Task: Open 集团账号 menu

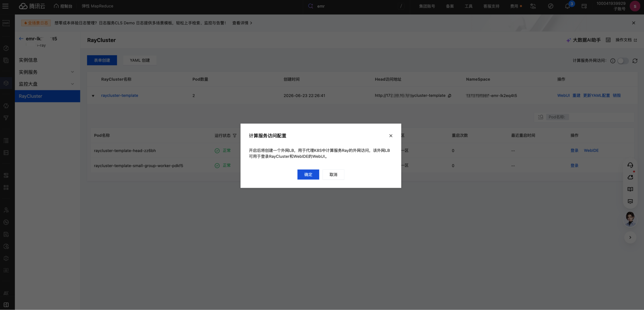Action: (x=427, y=6)
